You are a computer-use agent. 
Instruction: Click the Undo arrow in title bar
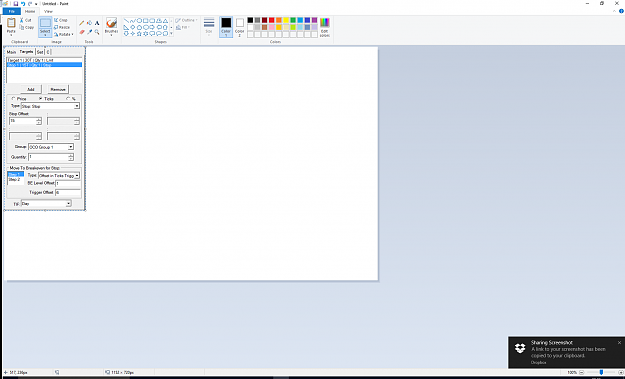click(x=23, y=4)
